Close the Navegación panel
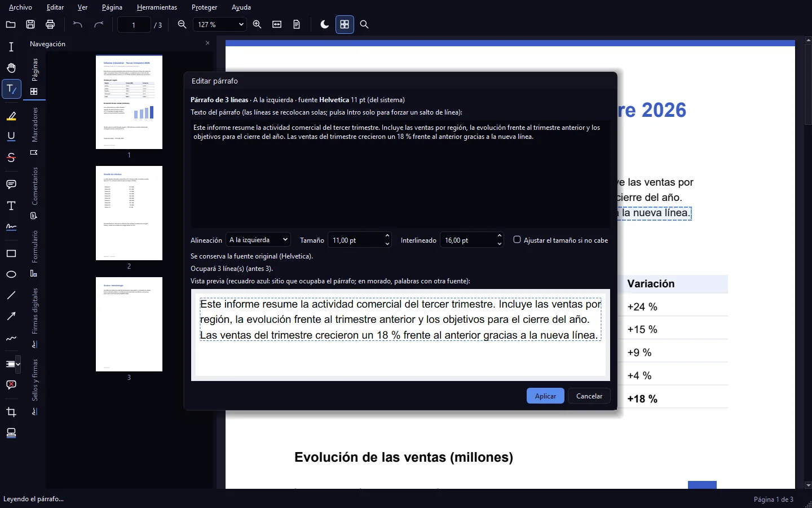The image size is (812, 508). pyautogui.click(x=208, y=43)
